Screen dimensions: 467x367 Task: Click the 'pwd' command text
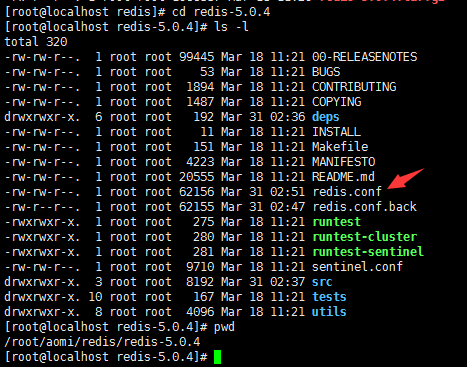coord(224,327)
